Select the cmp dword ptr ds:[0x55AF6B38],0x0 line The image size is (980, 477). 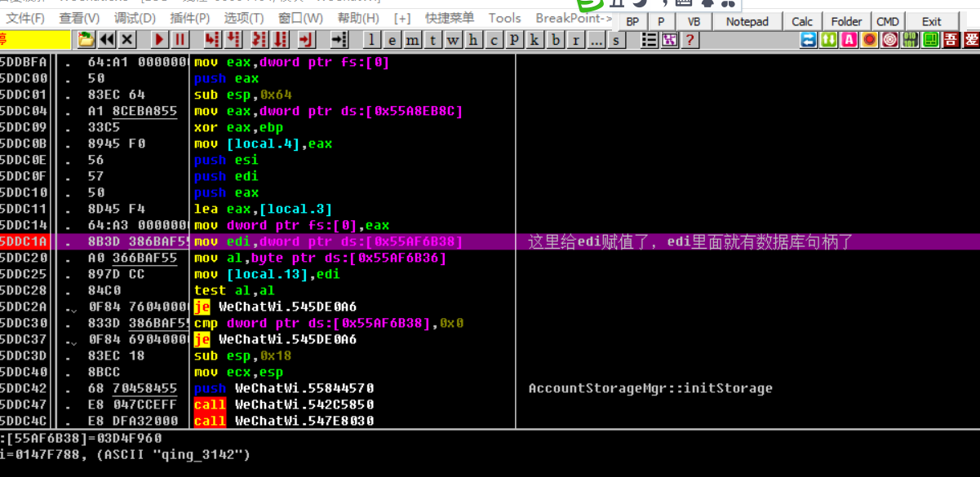[x=329, y=323]
